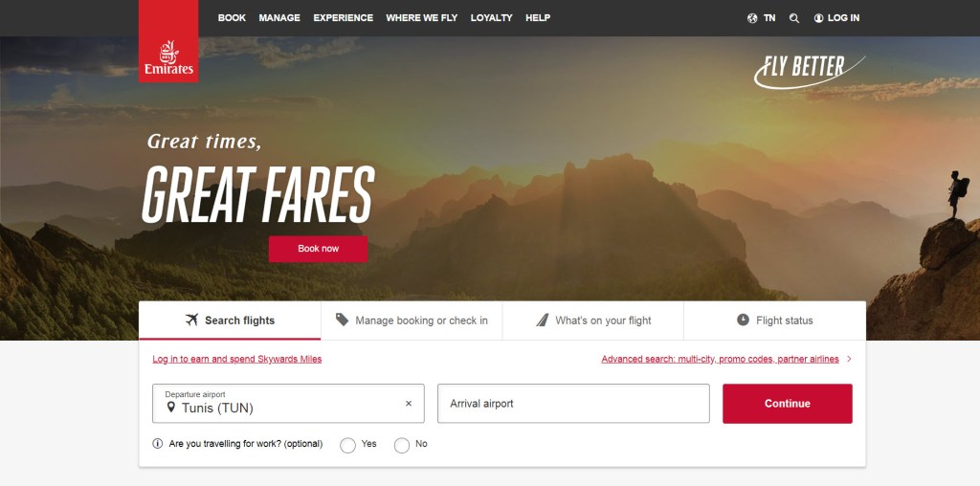This screenshot has width=980, height=486.
Task: Click the Emirates logo
Action: point(168,41)
